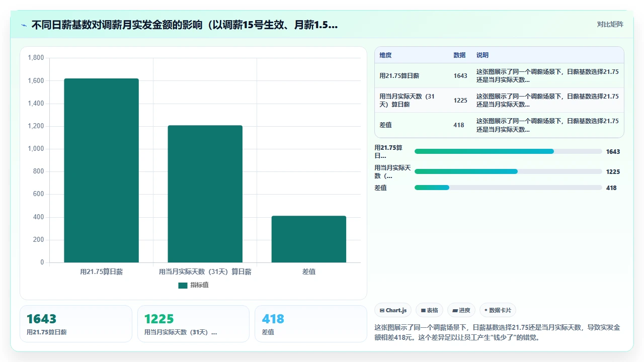Click the 1225 stat card

click(193, 324)
